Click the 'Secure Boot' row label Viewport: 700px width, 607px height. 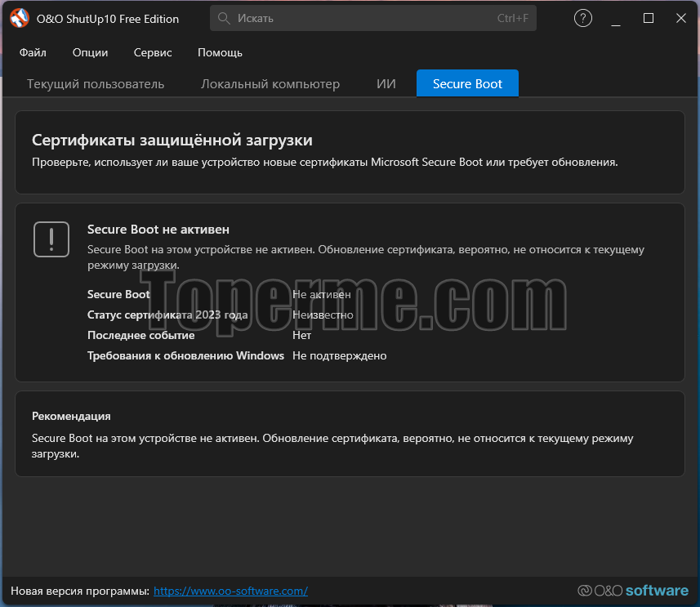click(118, 294)
